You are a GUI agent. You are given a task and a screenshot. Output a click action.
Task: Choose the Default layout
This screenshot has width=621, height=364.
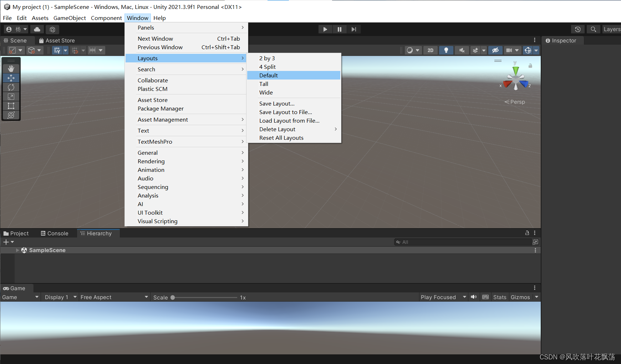[294, 75]
